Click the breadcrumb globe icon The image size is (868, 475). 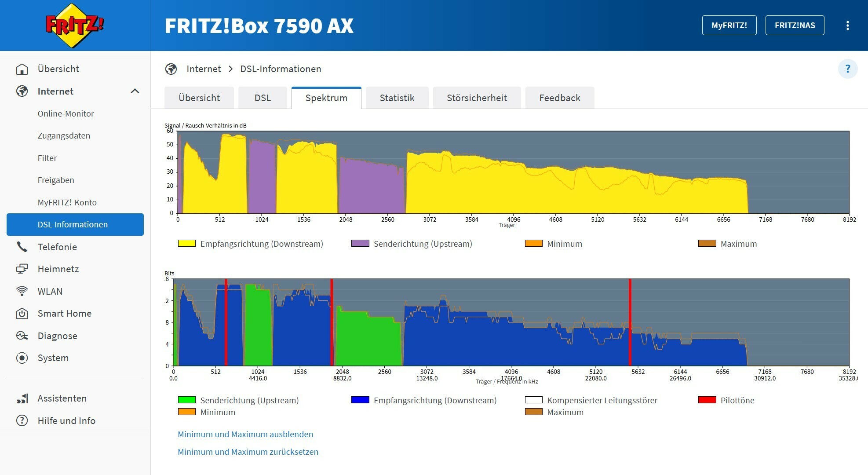(x=171, y=69)
